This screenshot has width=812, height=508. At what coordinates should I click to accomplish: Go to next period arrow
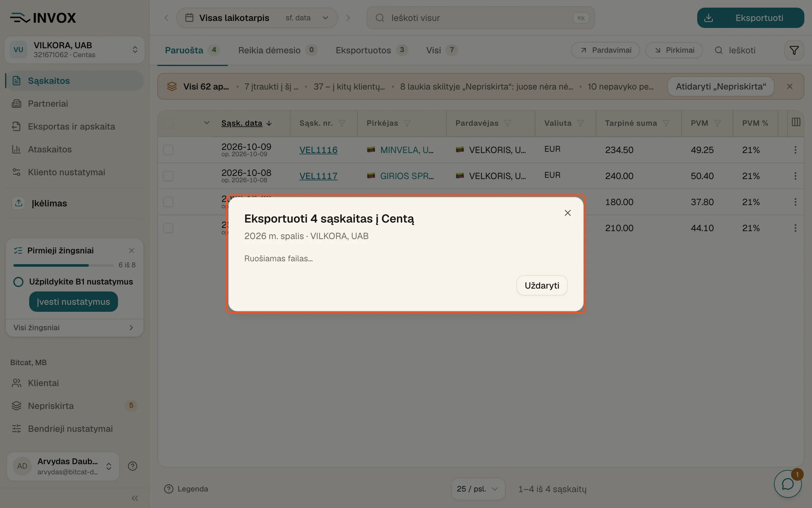point(348,18)
